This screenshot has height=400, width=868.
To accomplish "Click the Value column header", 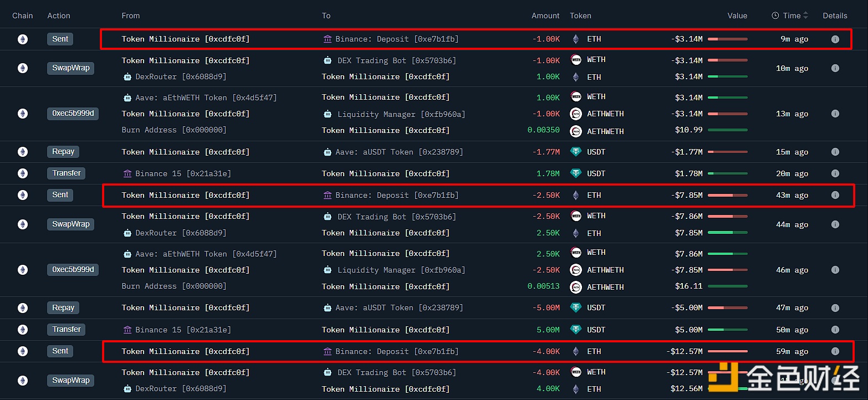I will (737, 16).
